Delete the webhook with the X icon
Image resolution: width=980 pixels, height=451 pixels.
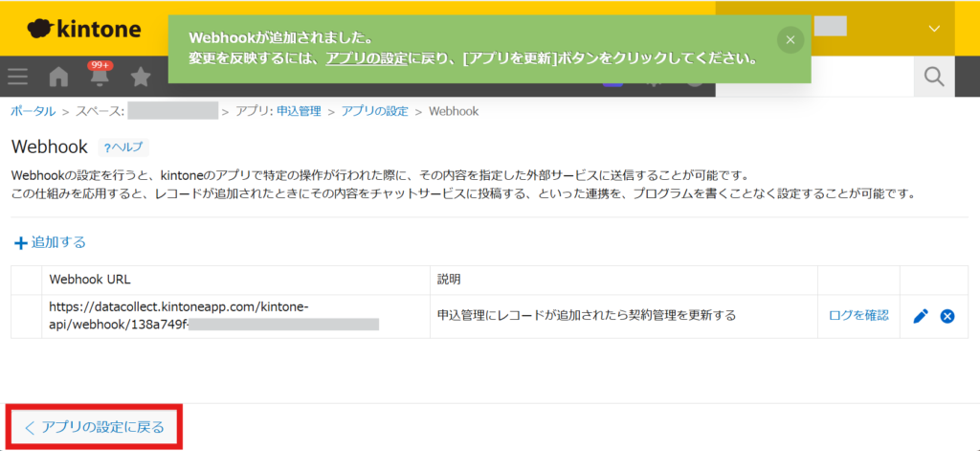point(947,316)
